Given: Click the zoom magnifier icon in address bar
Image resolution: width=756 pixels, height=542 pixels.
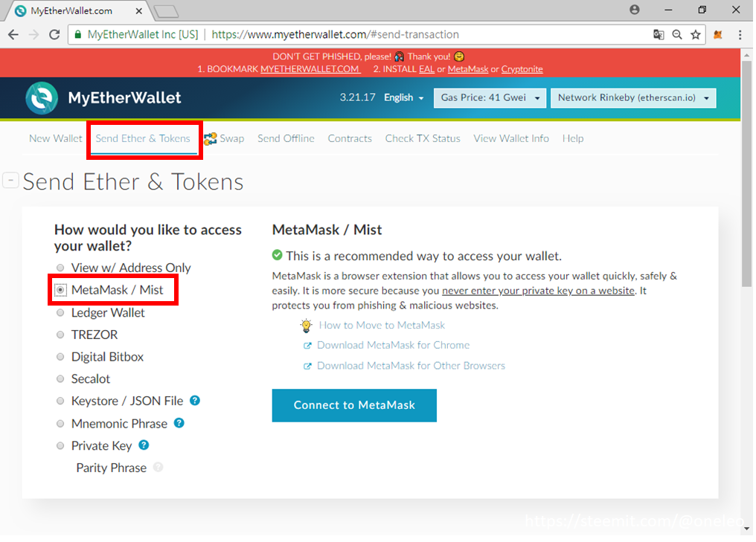Looking at the screenshot, I should (677, 35).
